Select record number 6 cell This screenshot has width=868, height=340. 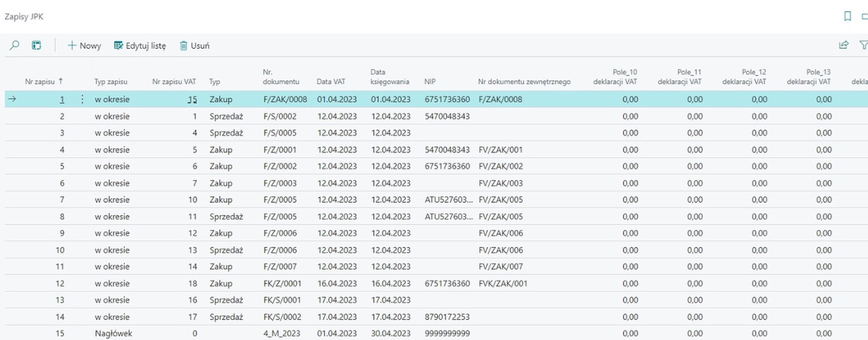62,183
